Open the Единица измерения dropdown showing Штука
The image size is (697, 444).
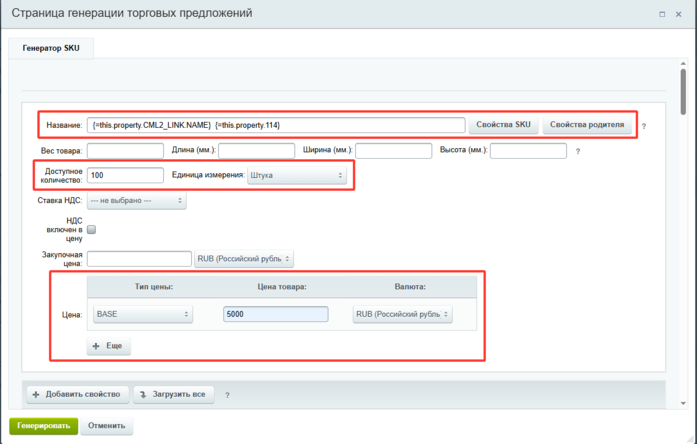tap(296, 175)
